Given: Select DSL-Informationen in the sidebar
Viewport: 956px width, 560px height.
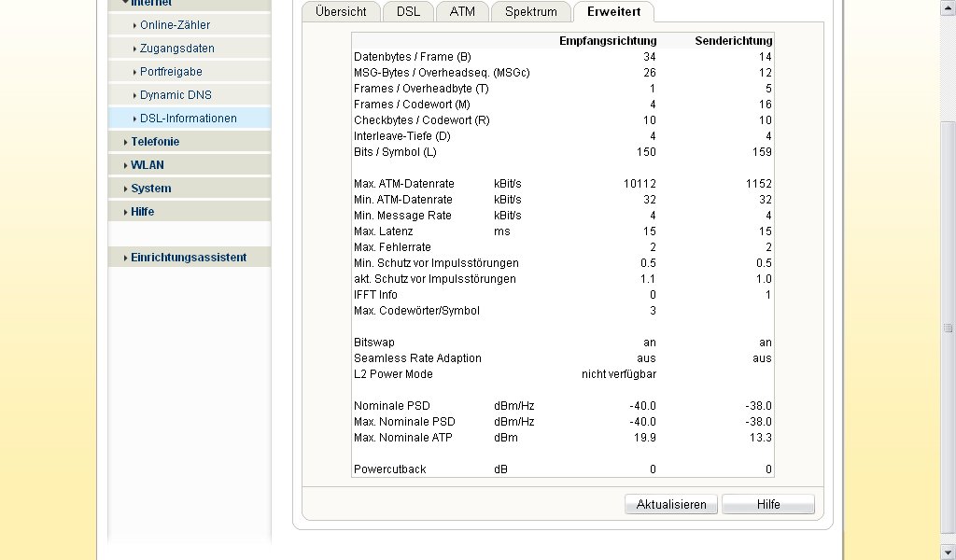Looking at the screenshot, I should tap(188, 119).
